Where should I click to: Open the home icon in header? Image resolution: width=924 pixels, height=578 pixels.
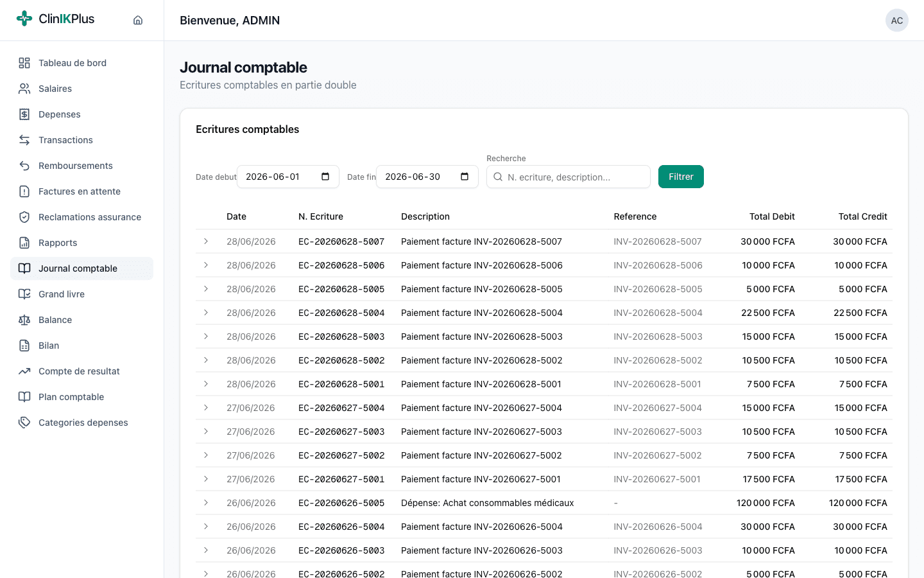point(138,20)
